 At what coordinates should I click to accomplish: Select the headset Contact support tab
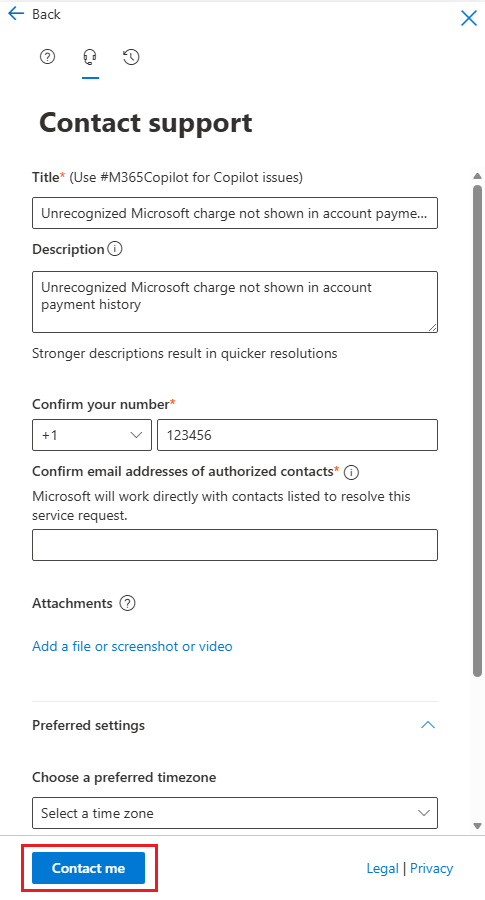(90, 57)
